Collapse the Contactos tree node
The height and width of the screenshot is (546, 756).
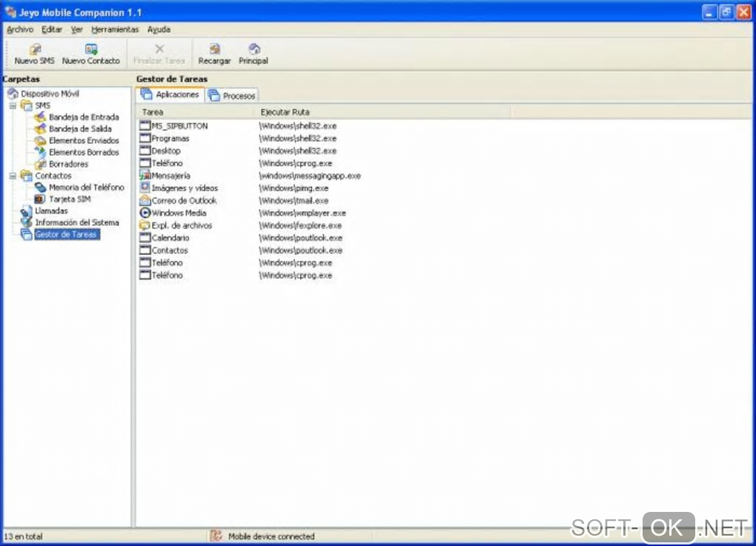click(13, 176)
